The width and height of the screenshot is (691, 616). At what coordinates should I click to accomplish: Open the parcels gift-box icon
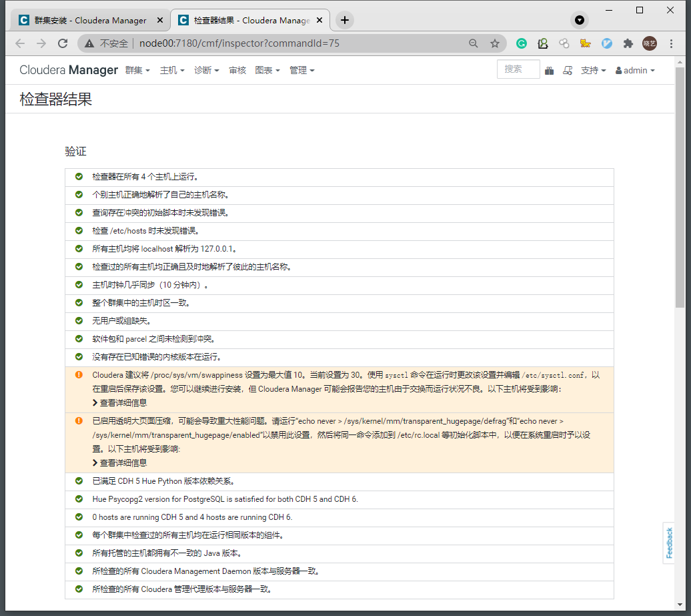(549, 71)
